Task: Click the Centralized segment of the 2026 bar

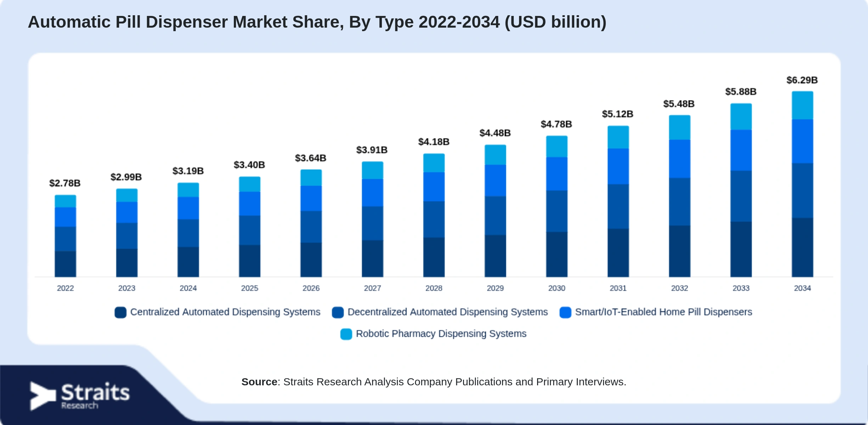Action: (311, 260)
